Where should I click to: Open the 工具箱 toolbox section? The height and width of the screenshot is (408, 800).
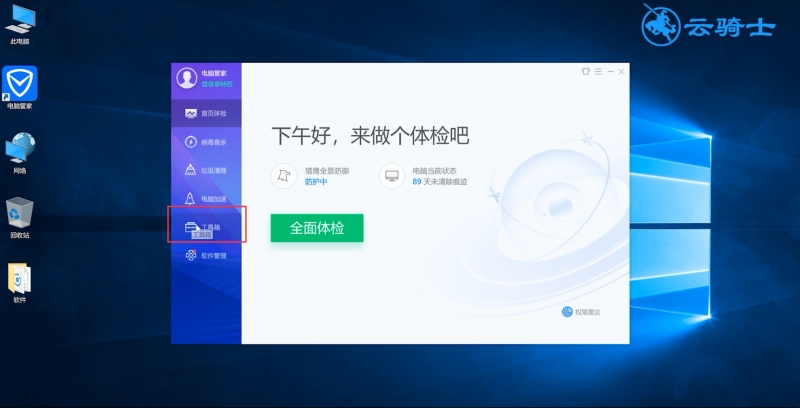point(206,227)
